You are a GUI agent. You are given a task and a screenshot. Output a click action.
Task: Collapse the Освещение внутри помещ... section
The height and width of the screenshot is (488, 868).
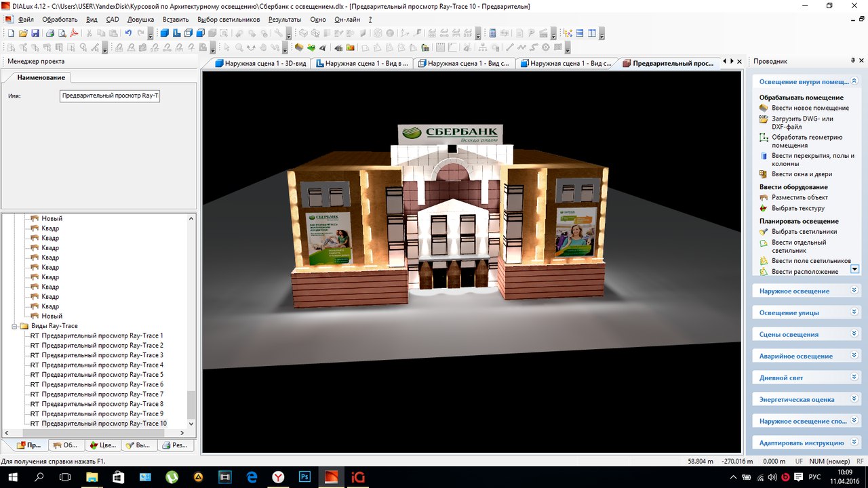coord(806,81)
